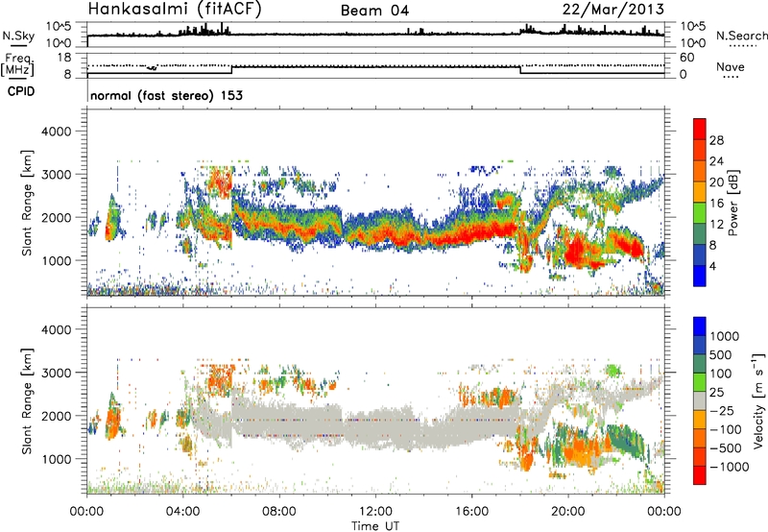Select the "20:00" time axis label

coord(567,512)
